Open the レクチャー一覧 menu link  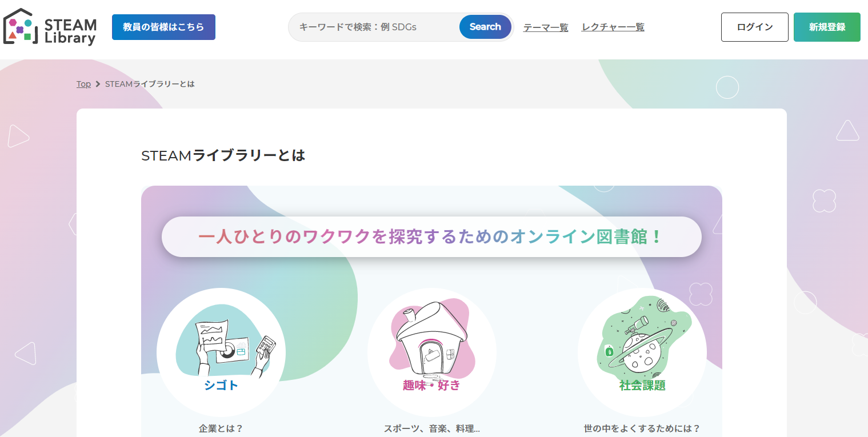click(613, 27)
